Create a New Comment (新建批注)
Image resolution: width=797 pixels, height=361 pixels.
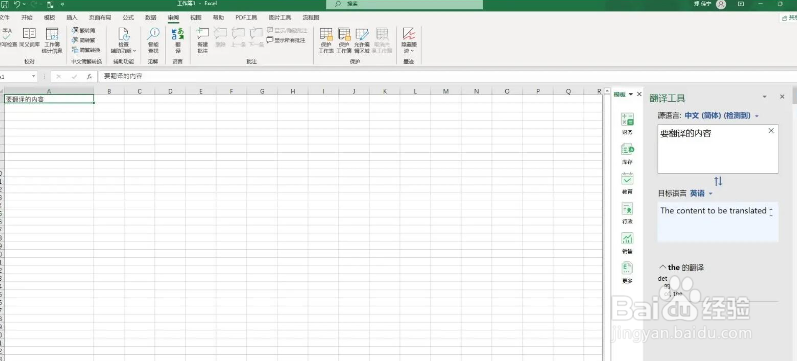tap(203, 41)
